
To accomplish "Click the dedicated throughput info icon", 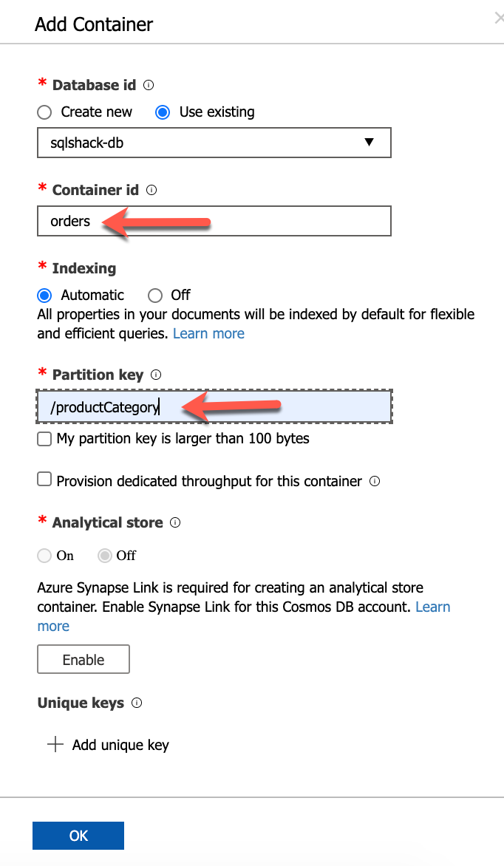I will 375,481.
